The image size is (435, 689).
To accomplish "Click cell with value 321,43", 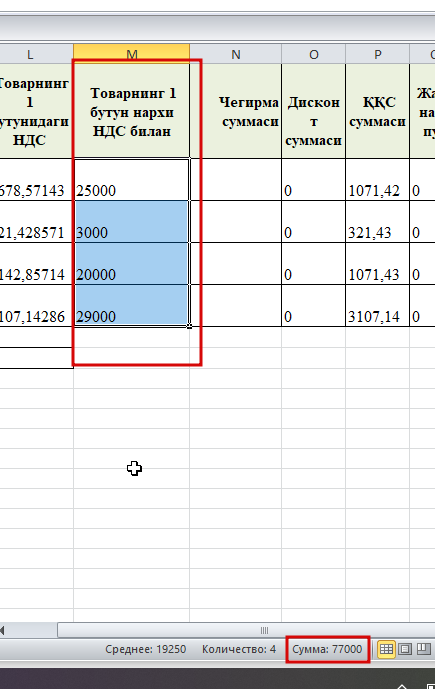I will (x=377, y=222).
